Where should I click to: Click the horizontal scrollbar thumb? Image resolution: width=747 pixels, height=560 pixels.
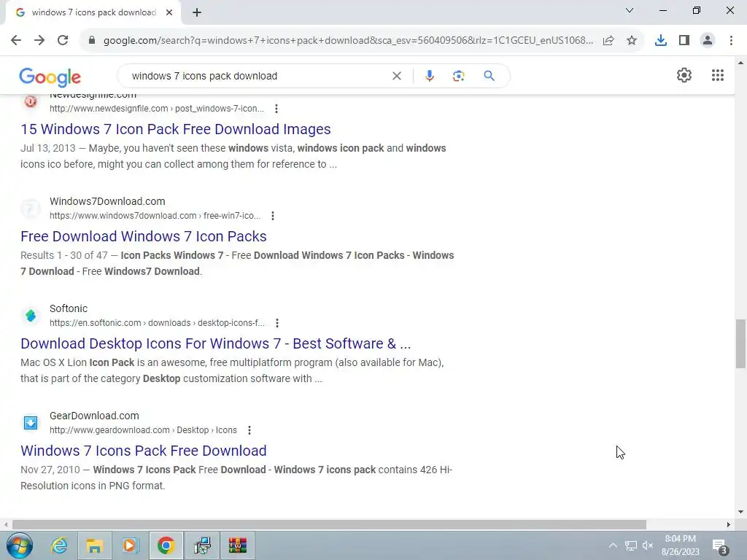coord(329,524)
